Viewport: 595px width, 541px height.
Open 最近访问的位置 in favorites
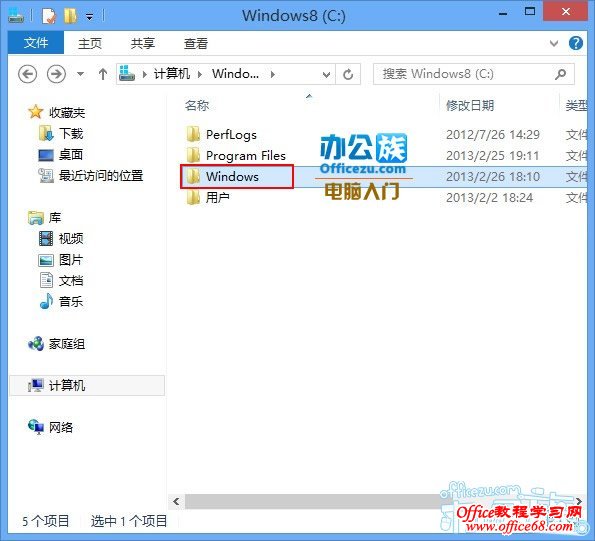101,176
